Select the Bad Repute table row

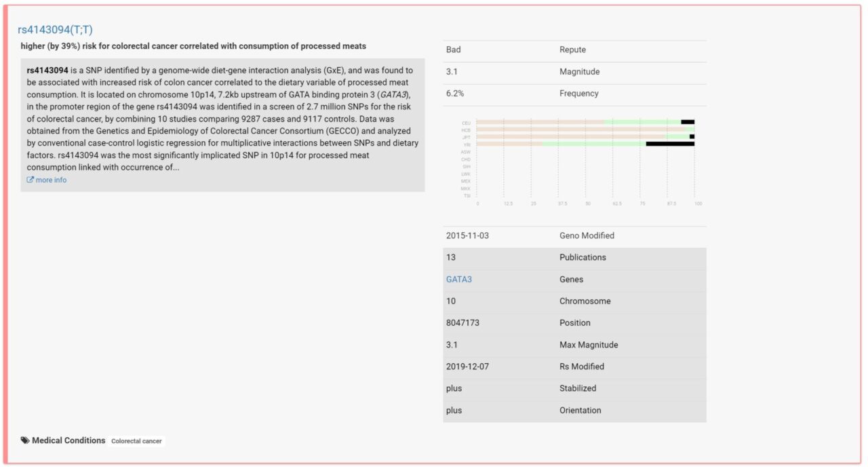click(575, 49)
